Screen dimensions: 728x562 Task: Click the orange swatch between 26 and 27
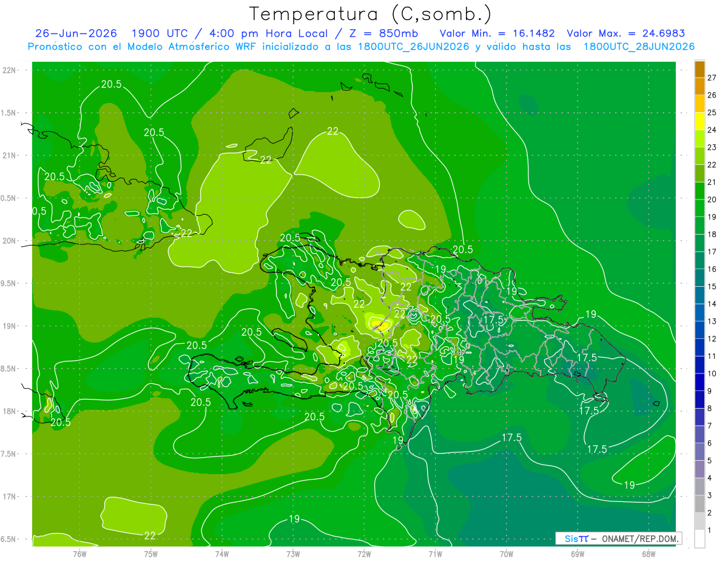(699, 87)
